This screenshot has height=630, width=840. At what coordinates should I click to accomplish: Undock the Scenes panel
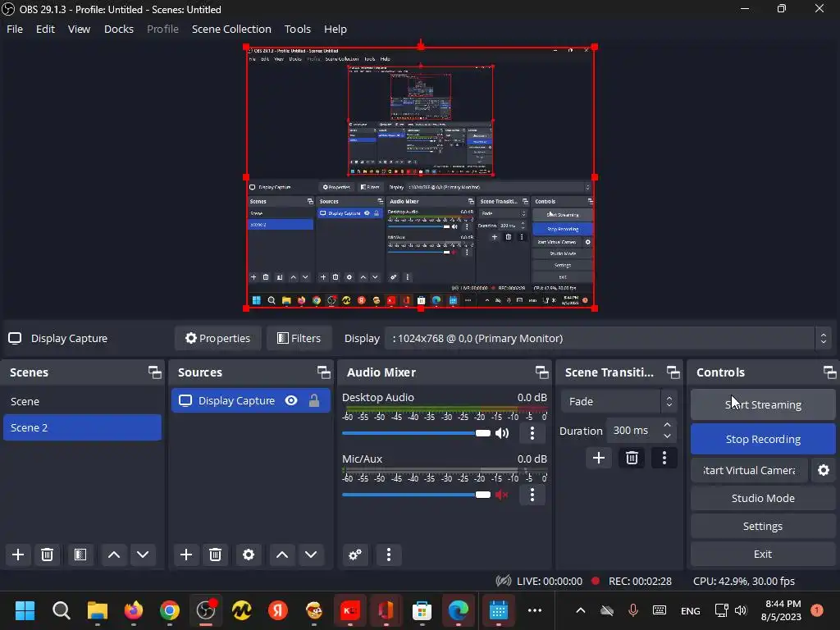(155, 372)
